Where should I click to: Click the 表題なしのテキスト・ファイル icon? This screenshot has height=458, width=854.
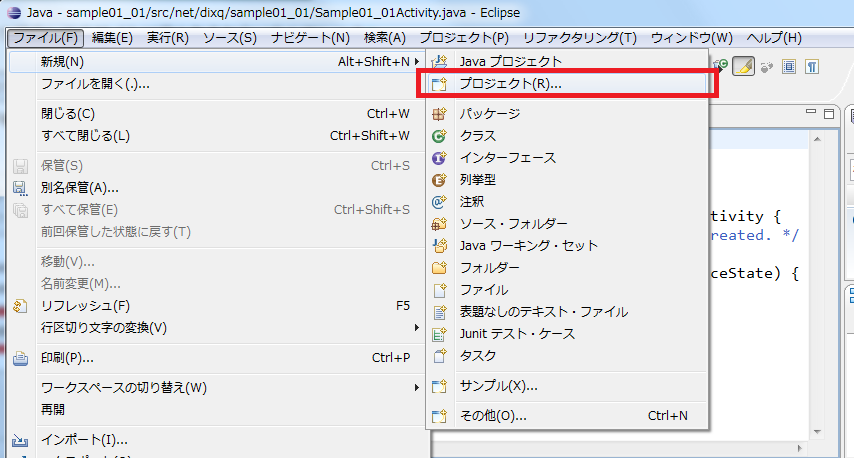[440, 312]
